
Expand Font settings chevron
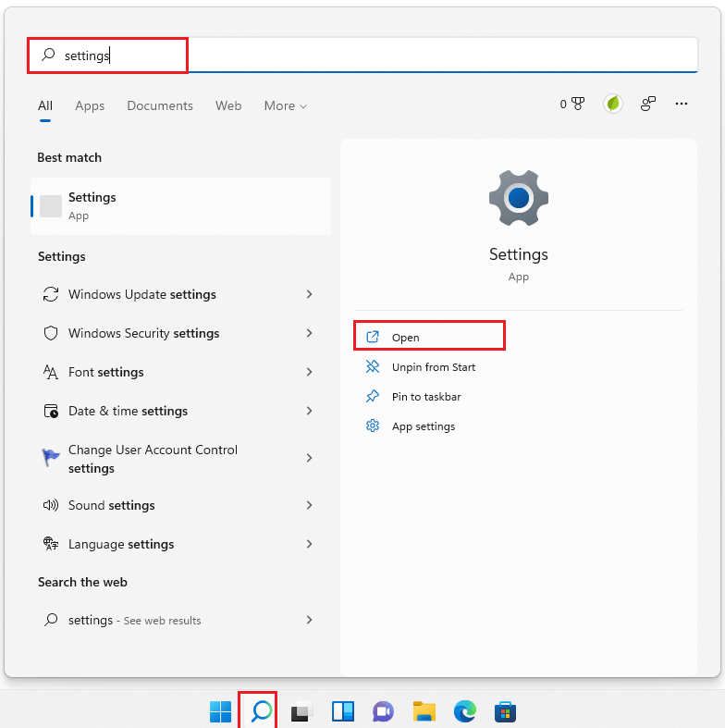tap(309, 372)
